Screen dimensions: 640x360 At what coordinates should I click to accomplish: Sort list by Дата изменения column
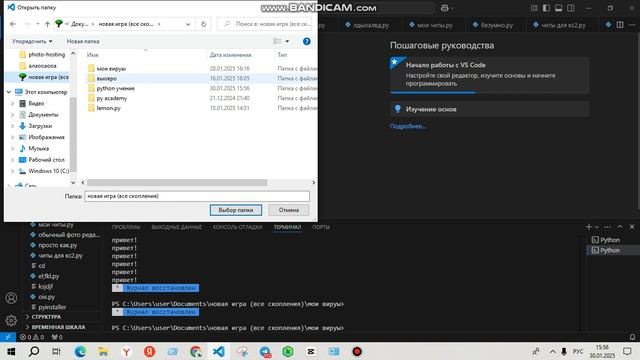click(x=230, y=55)
